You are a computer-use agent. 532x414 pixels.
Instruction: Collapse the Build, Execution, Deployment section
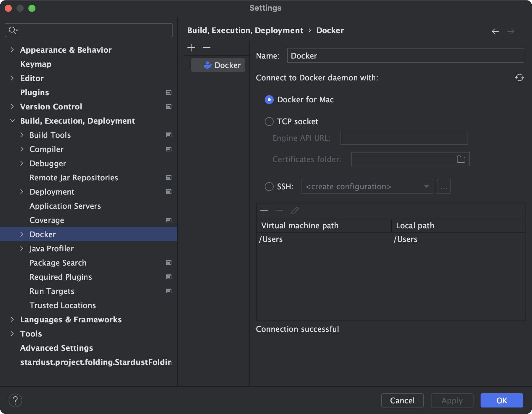tap(12, 121)
